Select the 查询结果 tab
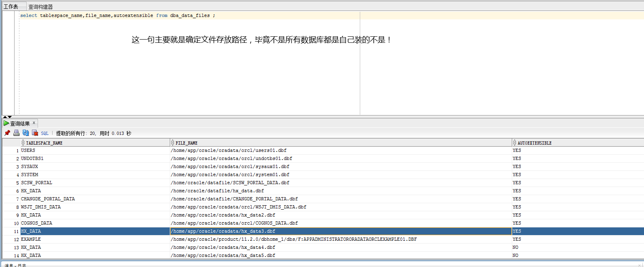Screen dimensions: 644x267 tap(20, 124)
